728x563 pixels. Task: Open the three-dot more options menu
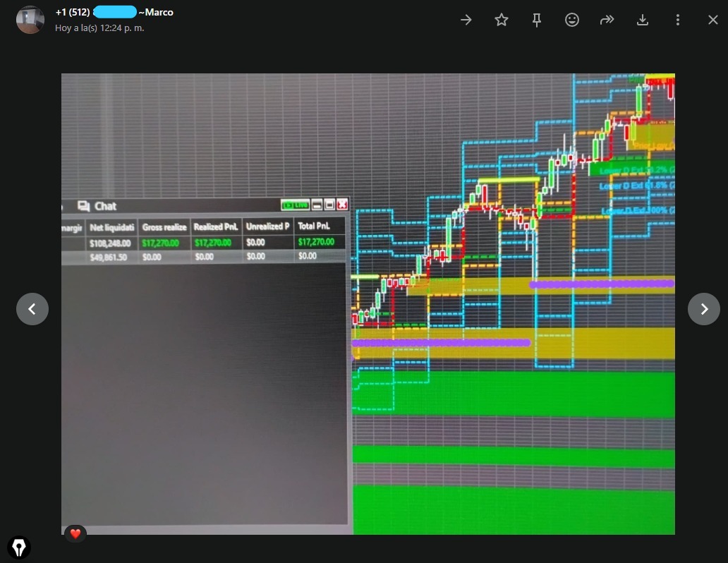coord(678,20)
